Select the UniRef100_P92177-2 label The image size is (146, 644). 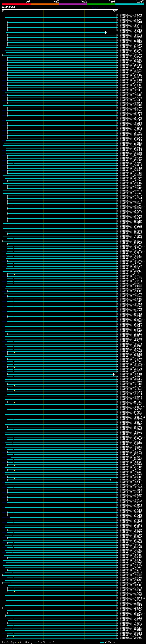[x=132, y=417]
